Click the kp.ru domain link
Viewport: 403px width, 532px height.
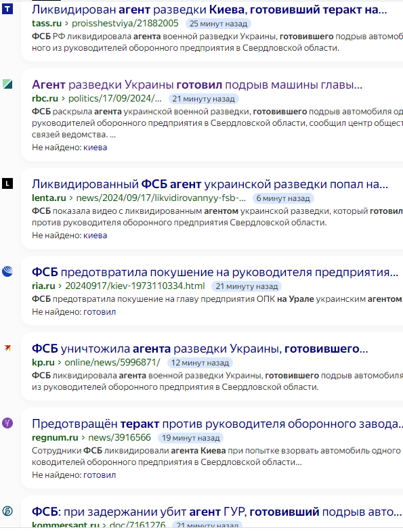[43, 362]
